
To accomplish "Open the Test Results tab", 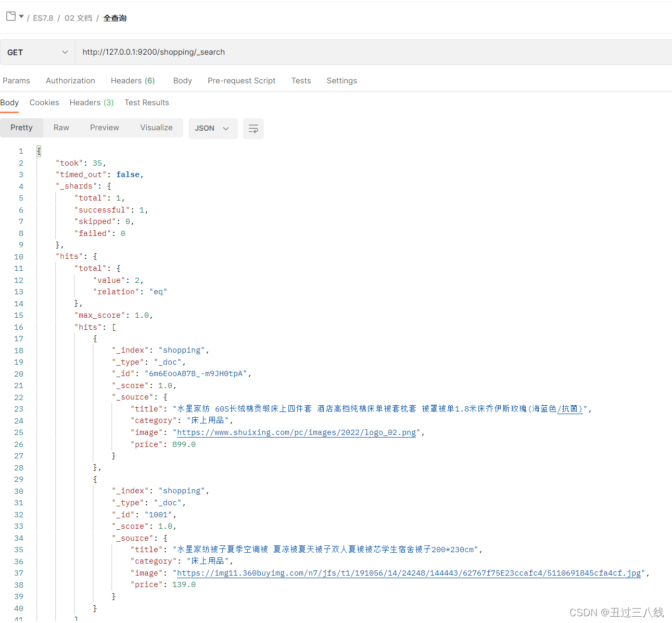I will pos(146,102).
